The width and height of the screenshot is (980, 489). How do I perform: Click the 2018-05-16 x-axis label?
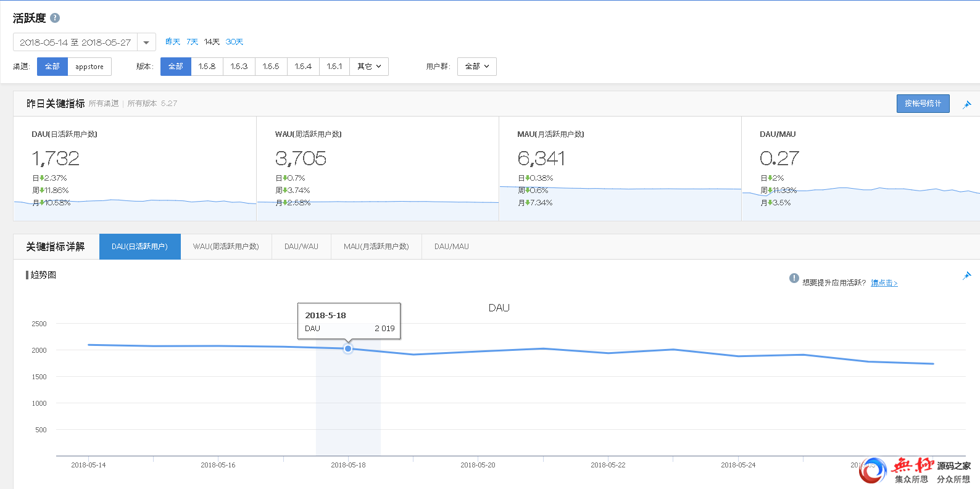pos(218,465)
